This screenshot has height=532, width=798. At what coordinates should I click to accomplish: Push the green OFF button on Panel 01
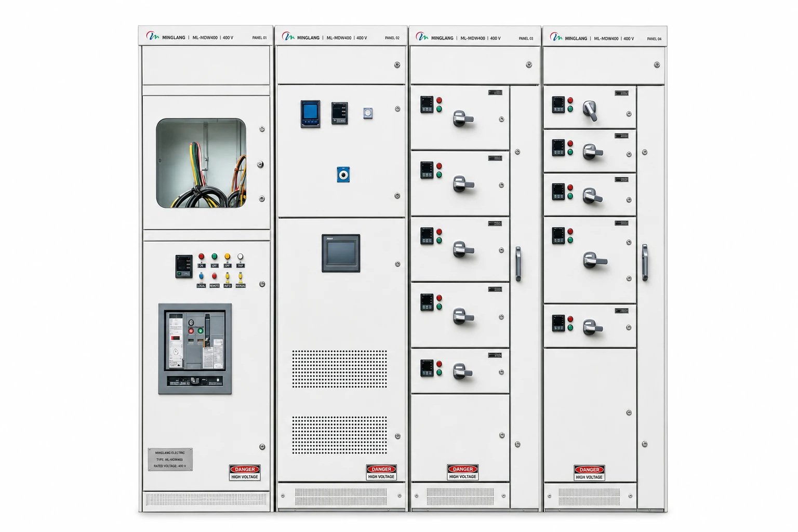tap(214, 257)
